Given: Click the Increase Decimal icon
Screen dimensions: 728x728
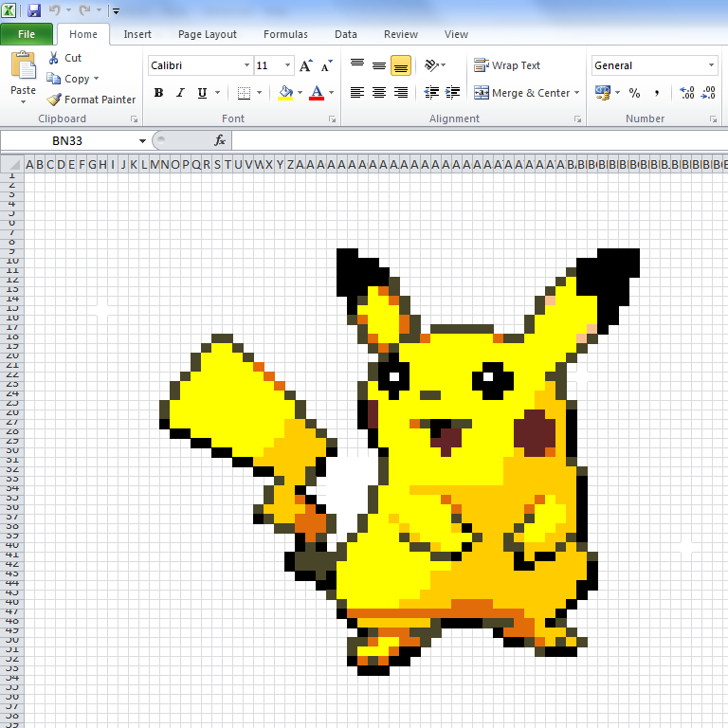Looking at the screenshot, I should [x=687, y=93].
